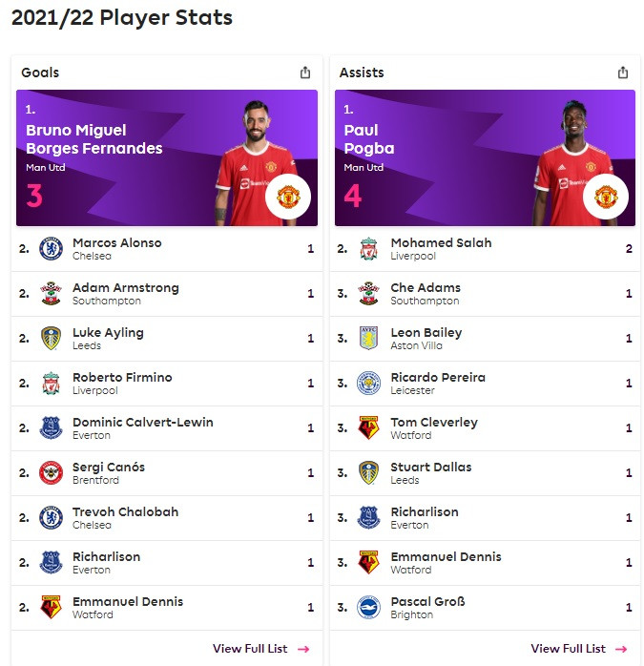Select Tom Cleverley in the Assists list
Image resolution: width=644 pixels, height=666 pixels.
[x=485, y=428]
